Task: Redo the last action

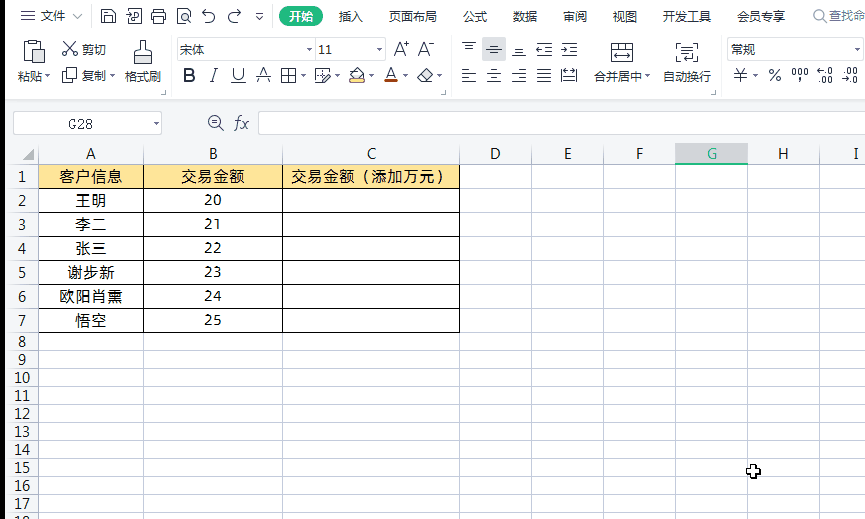Action: coord(234,16)
